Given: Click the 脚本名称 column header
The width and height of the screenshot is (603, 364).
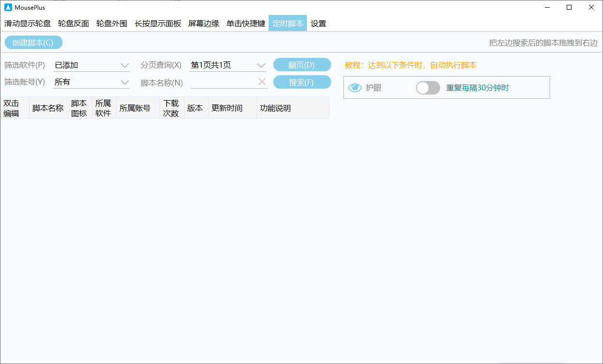Looking at the screenshot, I should coord(48,108).
